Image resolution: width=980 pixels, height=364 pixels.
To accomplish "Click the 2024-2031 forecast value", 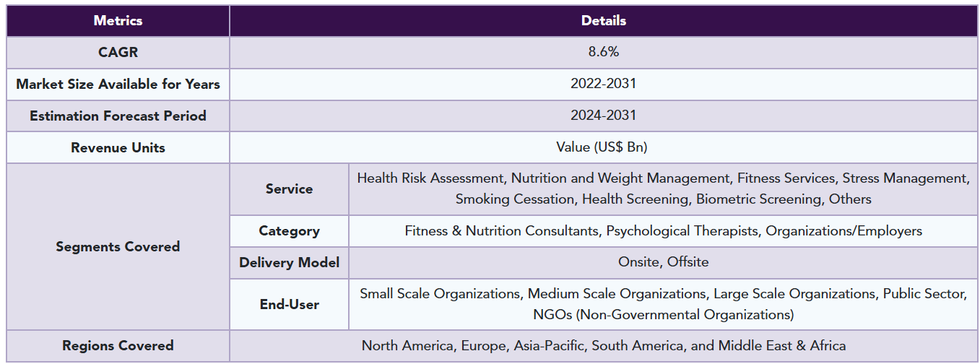I will (603, 116).
